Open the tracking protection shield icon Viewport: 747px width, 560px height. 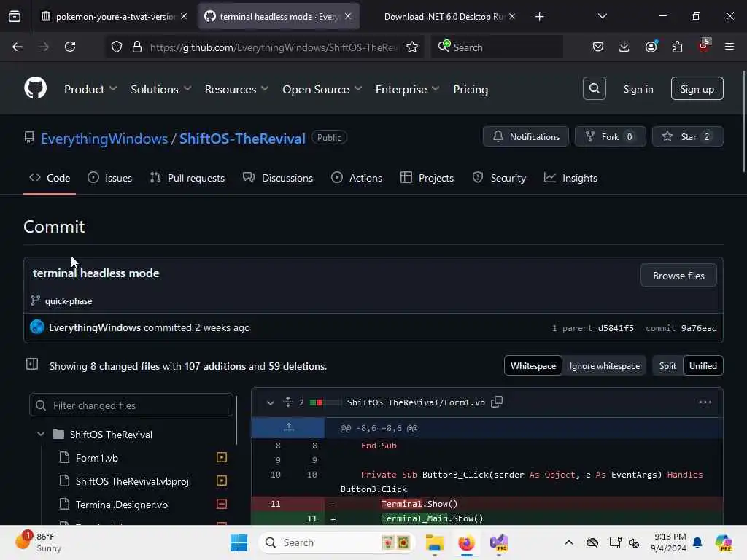click(117, 47)
